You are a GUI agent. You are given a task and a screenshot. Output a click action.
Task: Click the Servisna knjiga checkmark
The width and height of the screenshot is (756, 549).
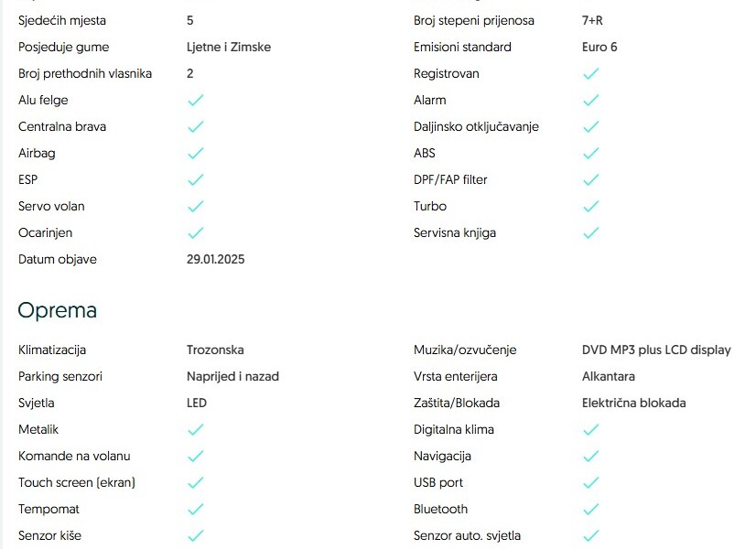pos(591,232)
